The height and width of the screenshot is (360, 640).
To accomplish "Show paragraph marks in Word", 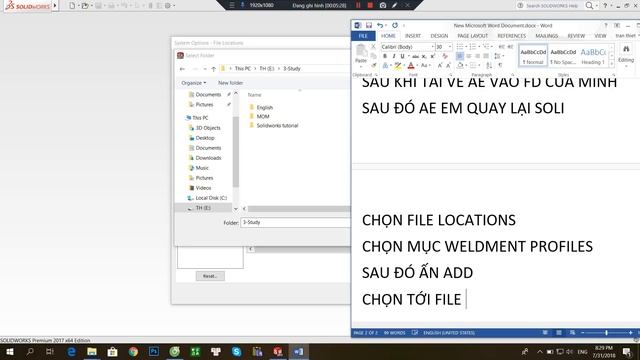I will [x=500, y=65].
